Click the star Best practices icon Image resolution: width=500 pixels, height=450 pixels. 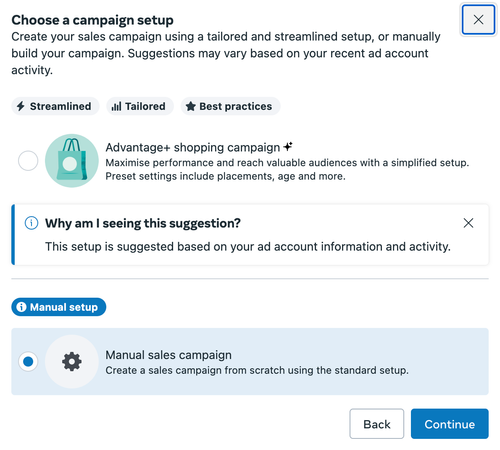tap(191, 106)
